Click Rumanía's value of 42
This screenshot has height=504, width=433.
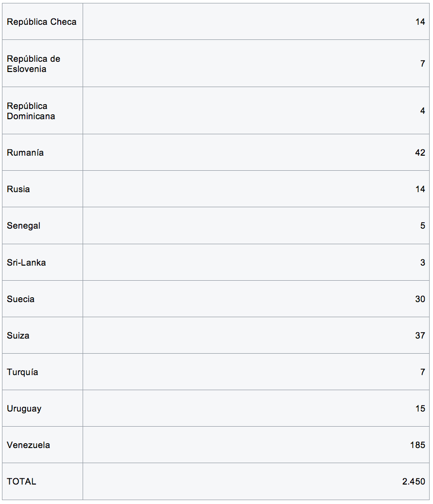click(420, 153)
